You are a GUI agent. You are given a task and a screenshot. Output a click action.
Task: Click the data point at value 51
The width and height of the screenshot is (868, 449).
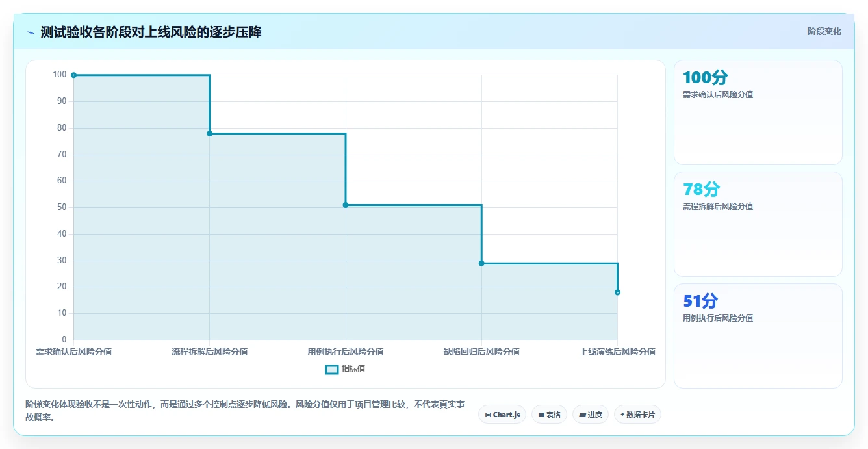(346, 205)
